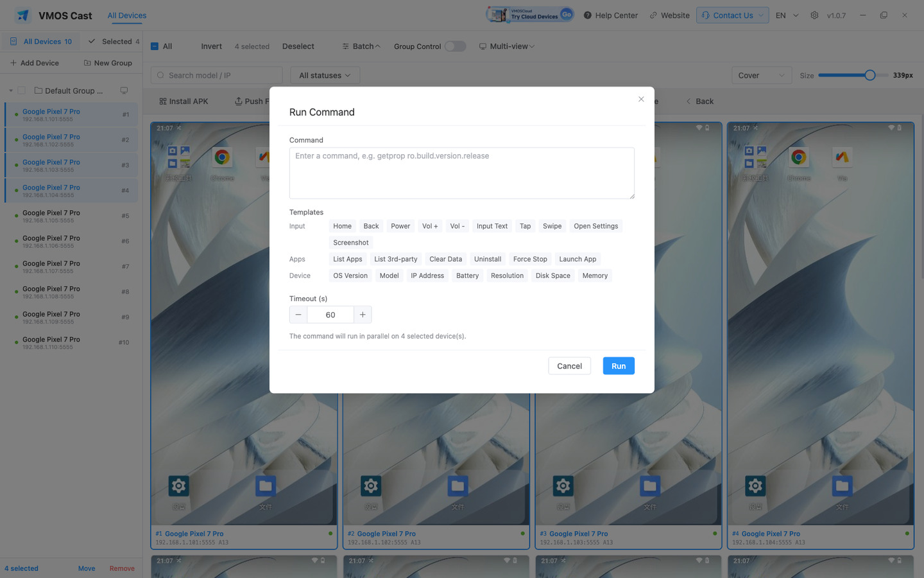Click the Timeout value field

330,315
